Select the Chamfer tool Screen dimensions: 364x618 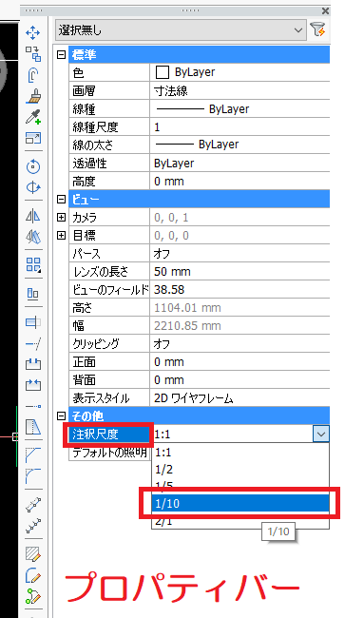[x=33, y=454]
